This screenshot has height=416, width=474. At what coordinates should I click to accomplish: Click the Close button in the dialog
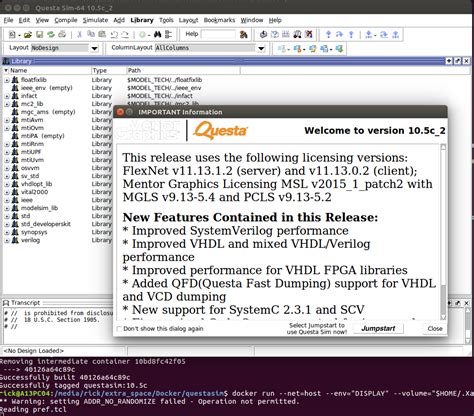[435, 328]
